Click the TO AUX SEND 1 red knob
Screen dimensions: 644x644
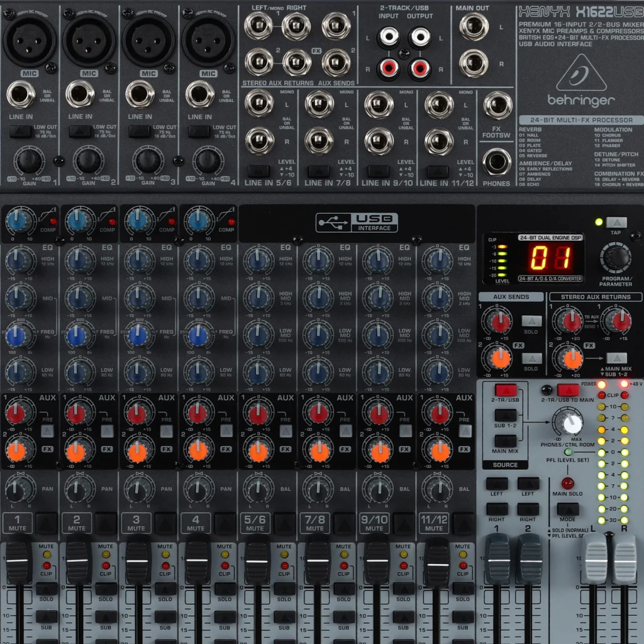click(621, 321)
